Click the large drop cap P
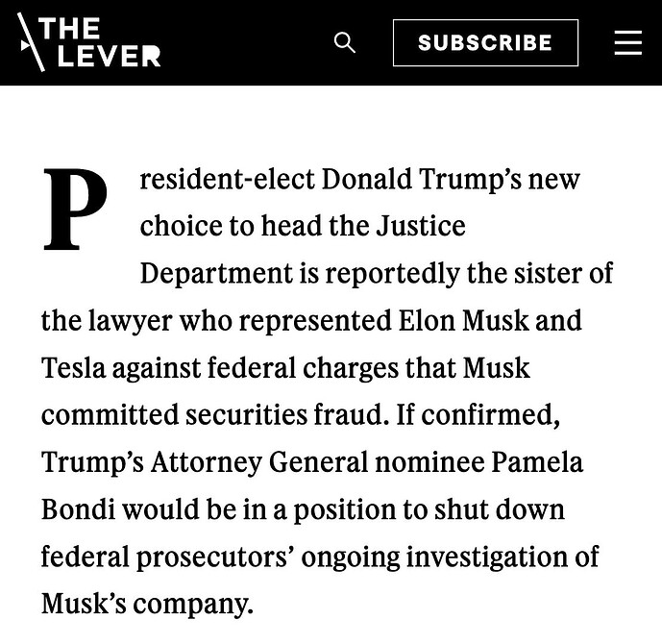This screenshot has width=662, height=644. coord(75,209)
